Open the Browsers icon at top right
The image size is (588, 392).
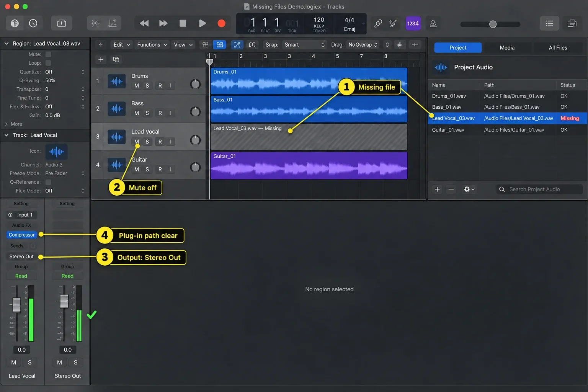(x=572, y=23)
